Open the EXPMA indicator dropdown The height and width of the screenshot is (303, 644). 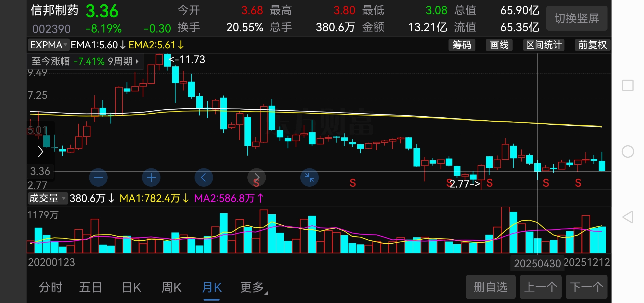pos(48,45)
